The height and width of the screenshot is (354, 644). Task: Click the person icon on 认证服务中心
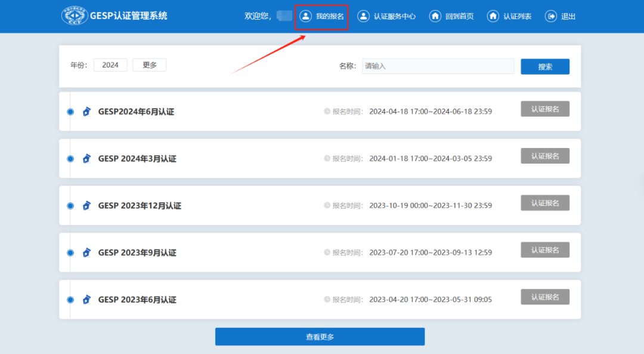tap(363, 16)
